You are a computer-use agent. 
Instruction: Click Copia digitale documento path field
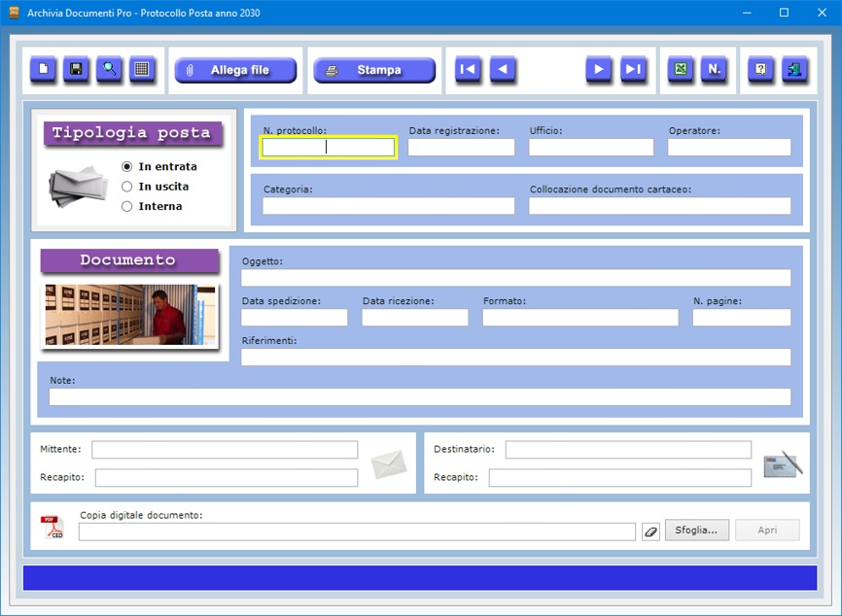[x=357, y=531]
